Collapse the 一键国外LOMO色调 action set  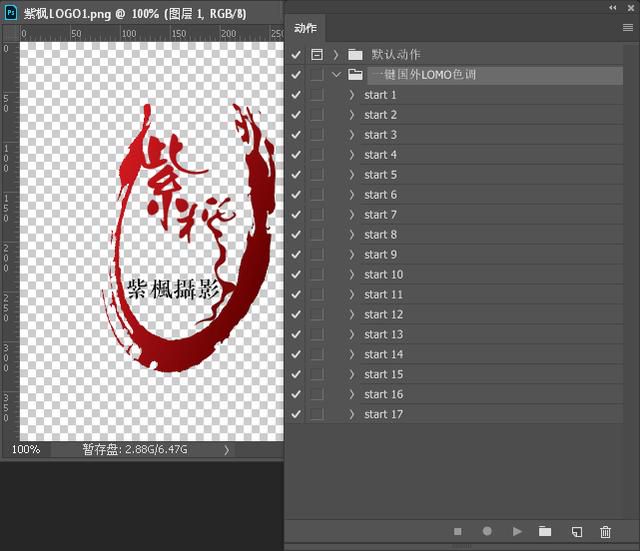point(336,74)
